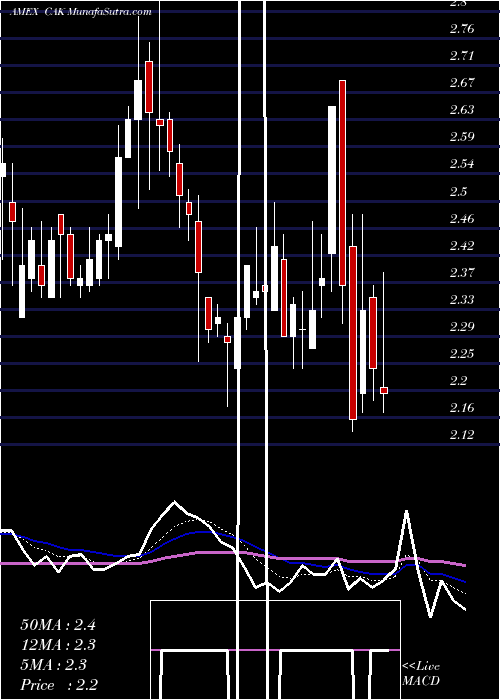Click the <<Live MACD label
The width and height of the screenshot is (500, 700).
tap(421, 674)
